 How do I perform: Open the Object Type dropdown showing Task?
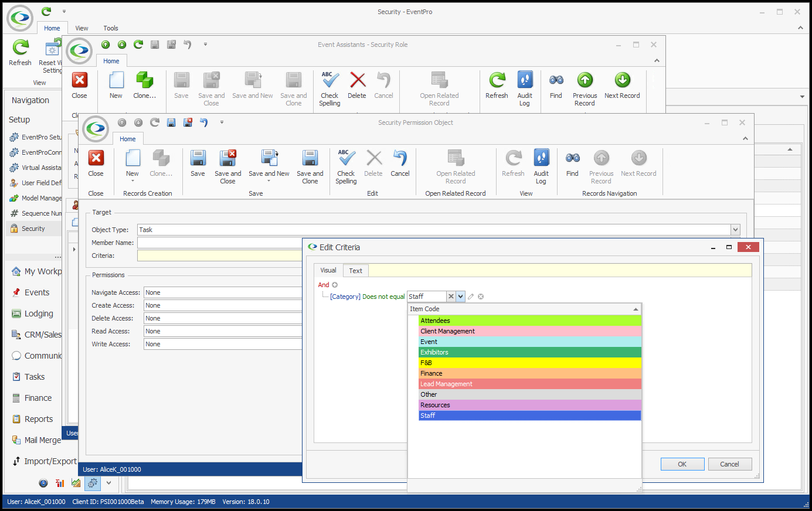click(x=735, y=230)
